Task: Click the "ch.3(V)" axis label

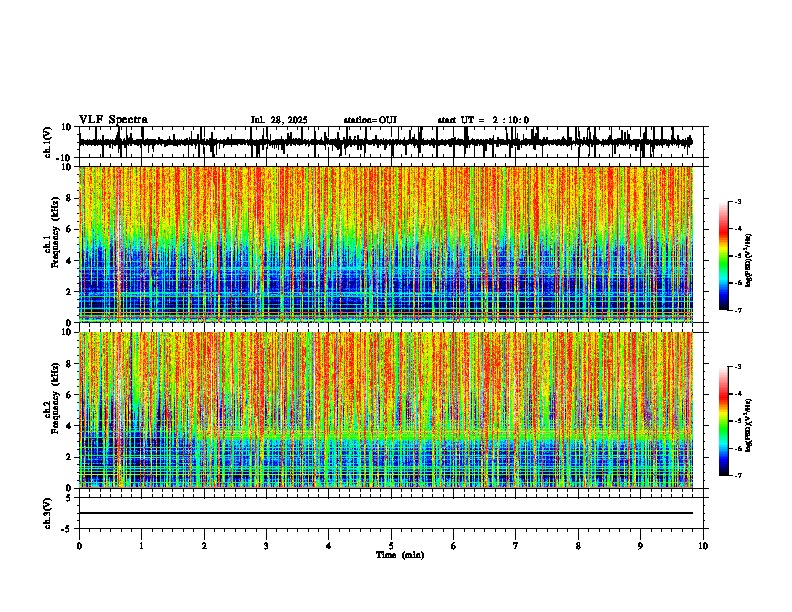Action: pyautogui.click(x=47, y=513)
